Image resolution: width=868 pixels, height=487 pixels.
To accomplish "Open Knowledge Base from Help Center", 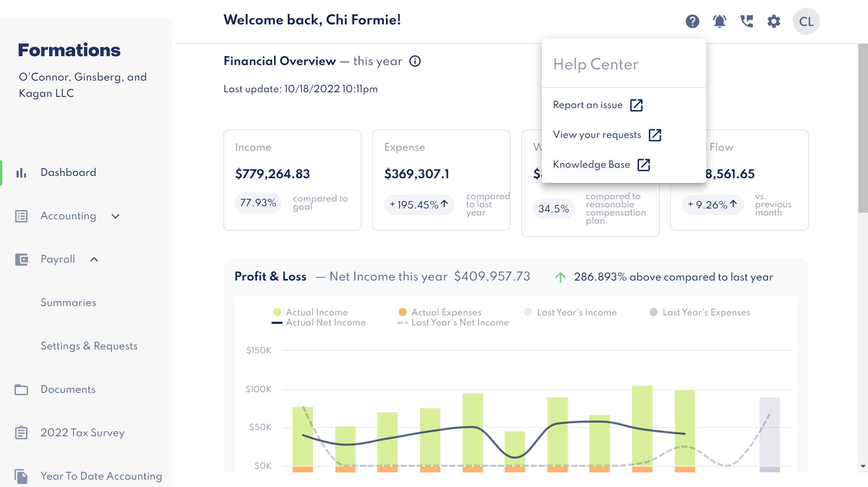I will [x=601, y=165].
